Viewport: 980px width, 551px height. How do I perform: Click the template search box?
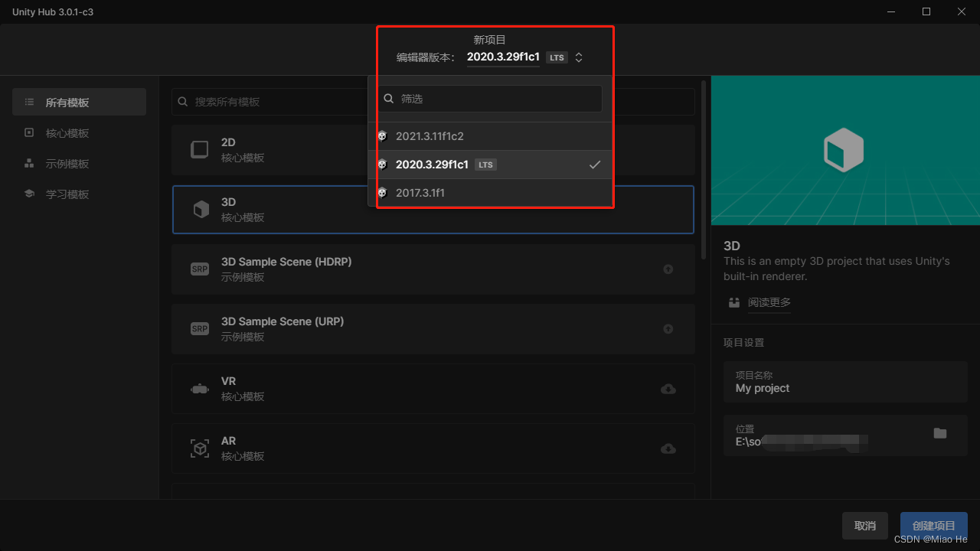(433, 102)
